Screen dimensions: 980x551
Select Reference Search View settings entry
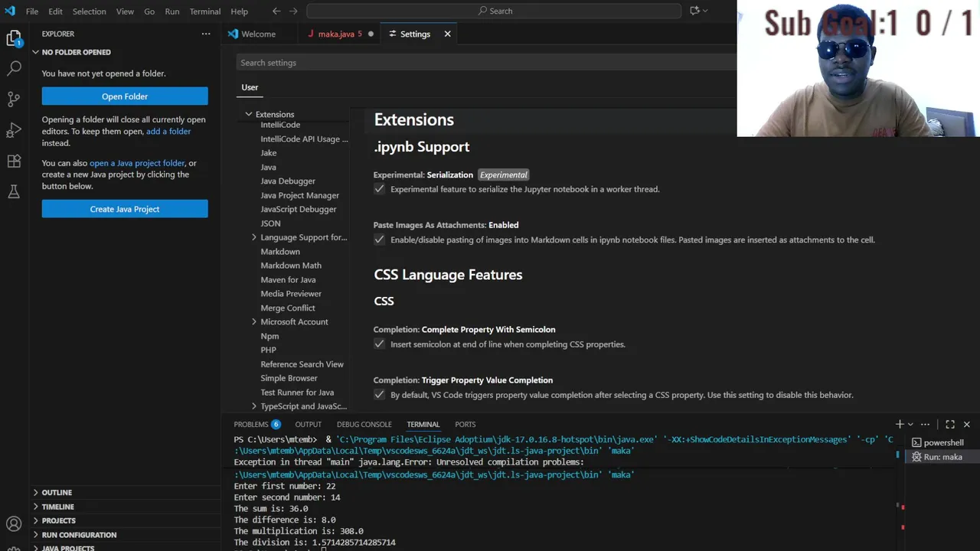[x=302, y=364]
